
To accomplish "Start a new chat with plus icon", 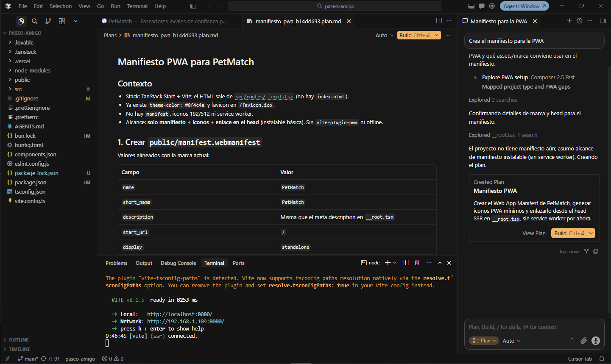I will [x=569, y=21].
